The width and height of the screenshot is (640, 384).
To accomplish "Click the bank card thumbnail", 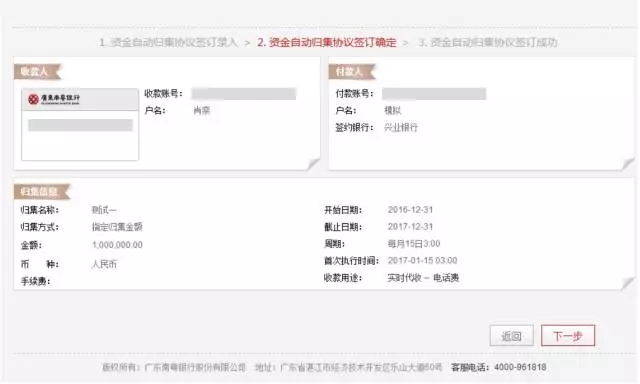I will point(80,124).
